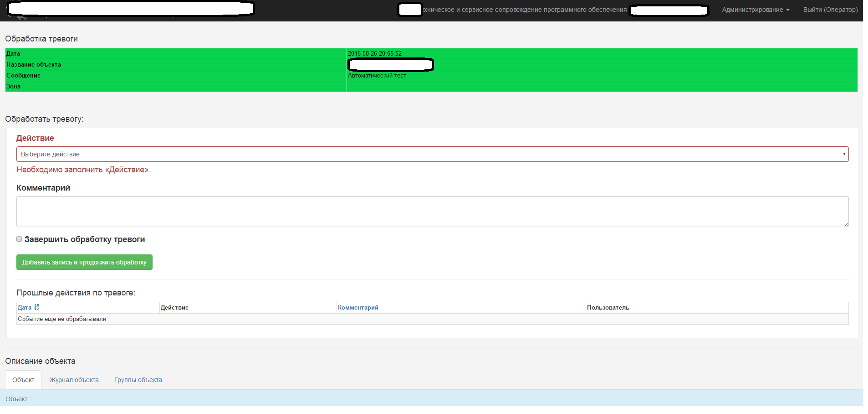868x414 pixels.
Task: Click the Дата column header link
Action: [25, 307]
